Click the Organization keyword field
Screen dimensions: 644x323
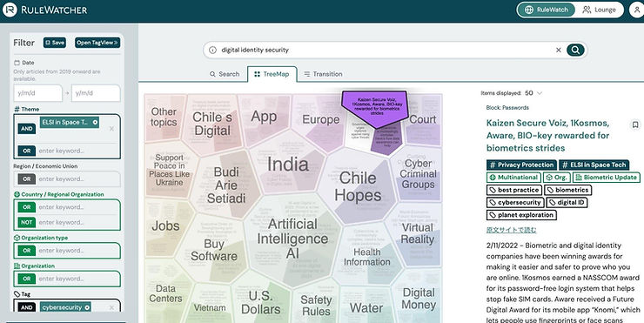pos(77,279)
